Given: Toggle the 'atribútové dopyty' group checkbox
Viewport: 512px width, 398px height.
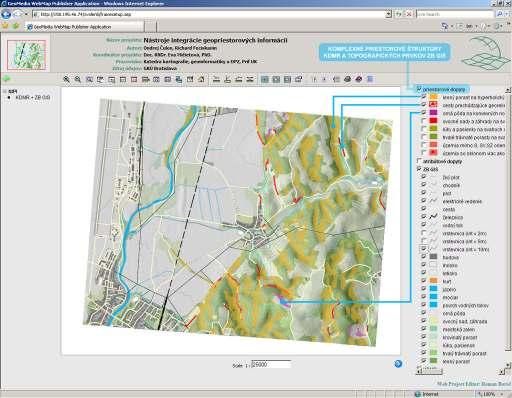Looking at the screenshot, I should tap(419, 161).
